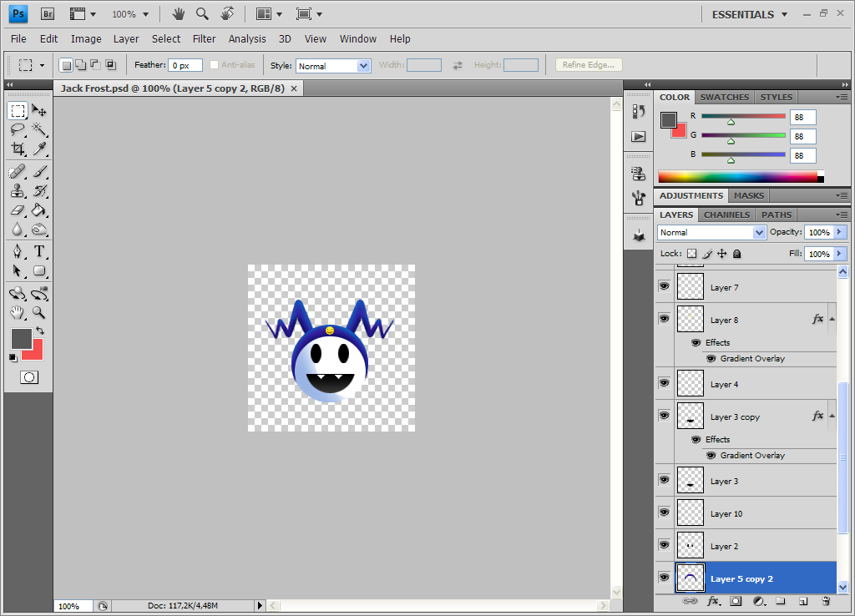
Task: Reset default foreground and background colors
Action: pos(13,357)
